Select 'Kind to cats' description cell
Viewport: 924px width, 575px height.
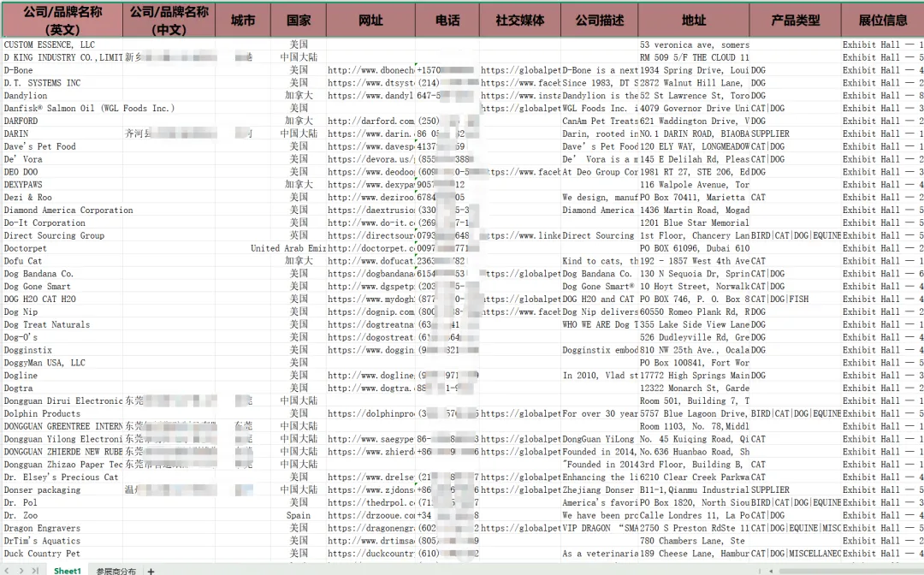point(599,261)
